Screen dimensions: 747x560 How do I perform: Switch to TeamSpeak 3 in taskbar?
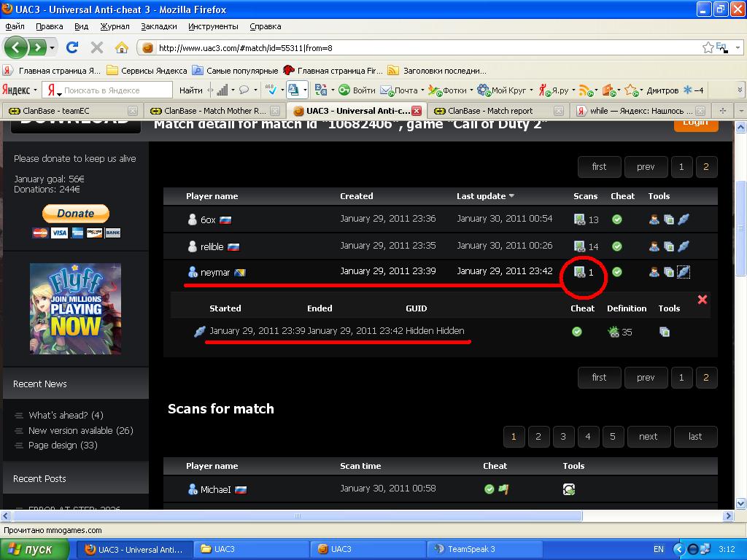[484, 550]
